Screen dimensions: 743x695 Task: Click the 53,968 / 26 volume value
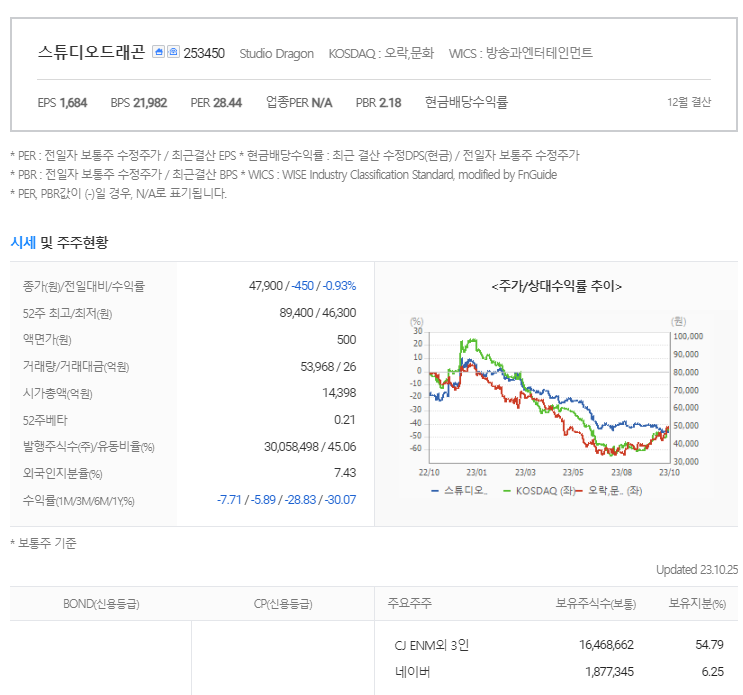coord(328,367)
